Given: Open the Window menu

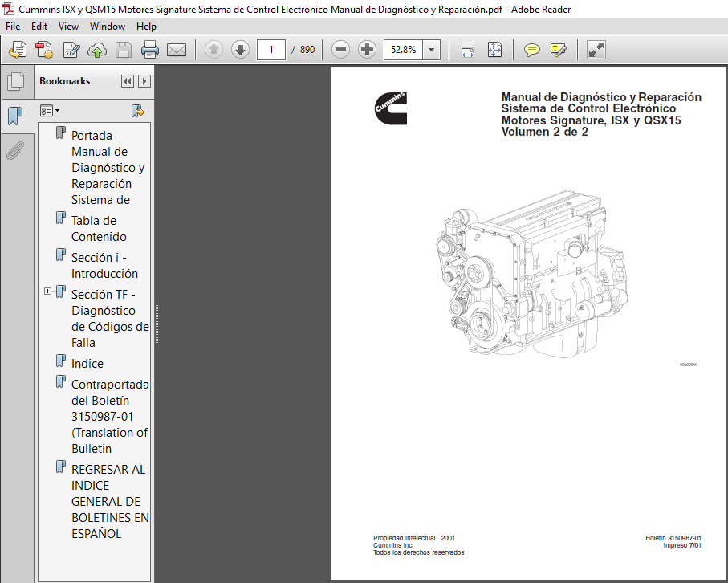Looking at the screenshot, I should click(108, 26).
